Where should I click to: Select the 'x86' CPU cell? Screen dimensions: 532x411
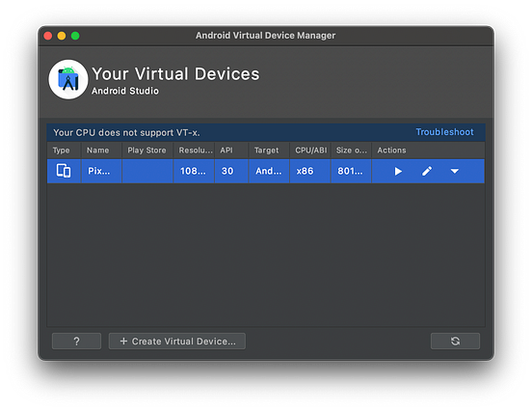[310, 171]
